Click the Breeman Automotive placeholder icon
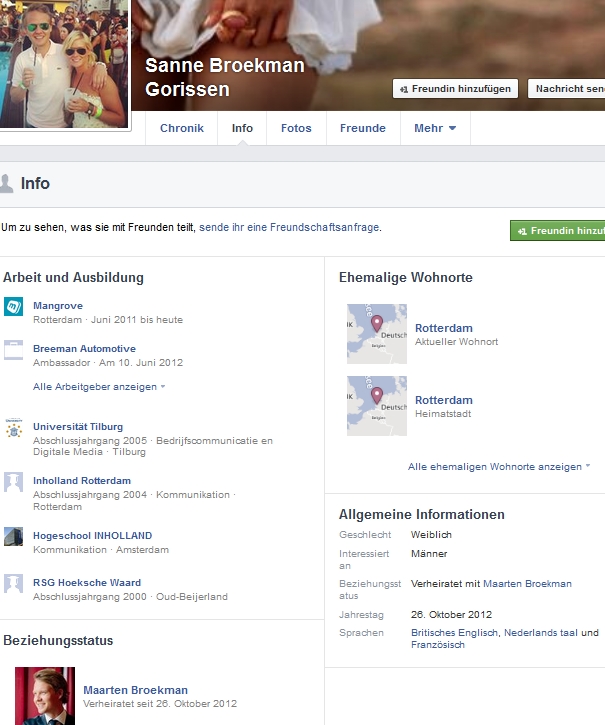The height and width of the screenshot is (725, 605). (x=13, y=350)
